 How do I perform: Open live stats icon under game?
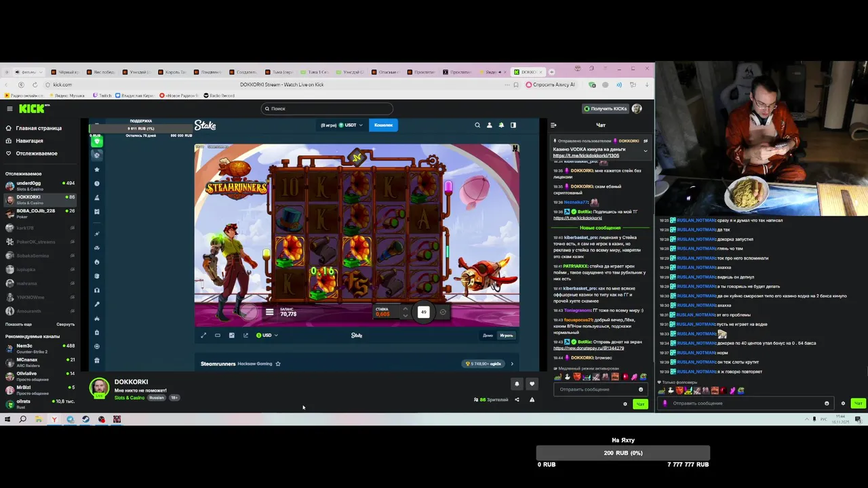232,335
